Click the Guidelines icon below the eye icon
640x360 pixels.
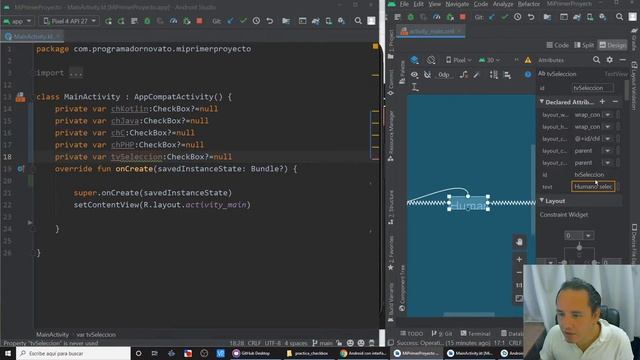pyautogui.click(x=415, y=87)
